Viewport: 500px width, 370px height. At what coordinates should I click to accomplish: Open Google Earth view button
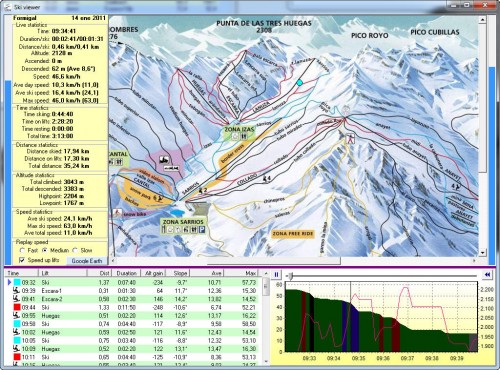click(87, 261)
